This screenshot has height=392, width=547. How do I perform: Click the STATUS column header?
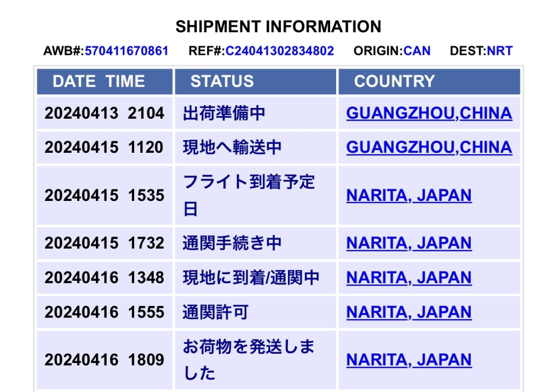tap(255, 82)
